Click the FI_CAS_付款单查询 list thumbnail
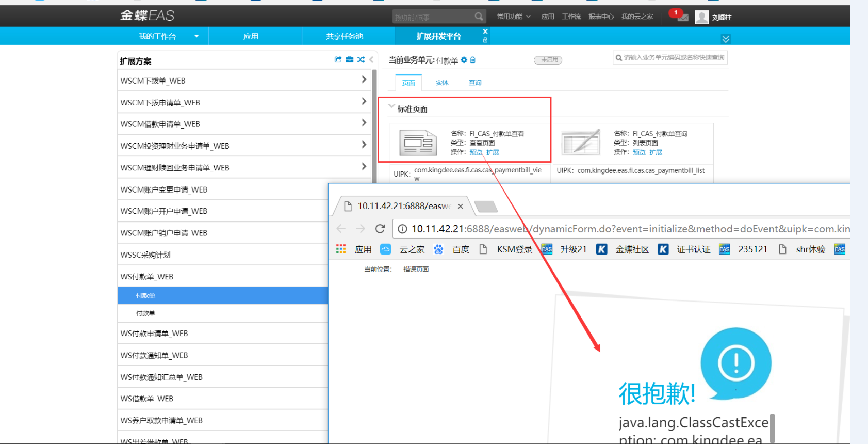 point(581,142)
